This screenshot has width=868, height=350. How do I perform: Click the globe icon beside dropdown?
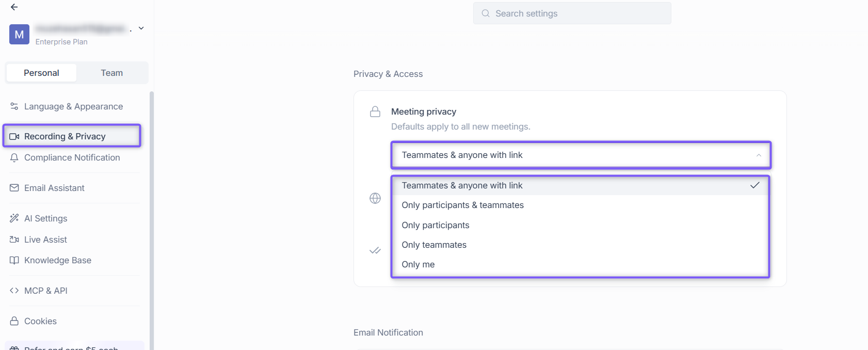(375, 198)
